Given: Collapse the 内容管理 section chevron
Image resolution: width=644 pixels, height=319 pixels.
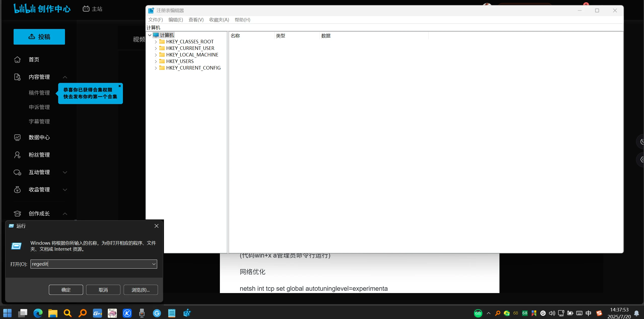Looking at the screenshot, I should (65, 77).
